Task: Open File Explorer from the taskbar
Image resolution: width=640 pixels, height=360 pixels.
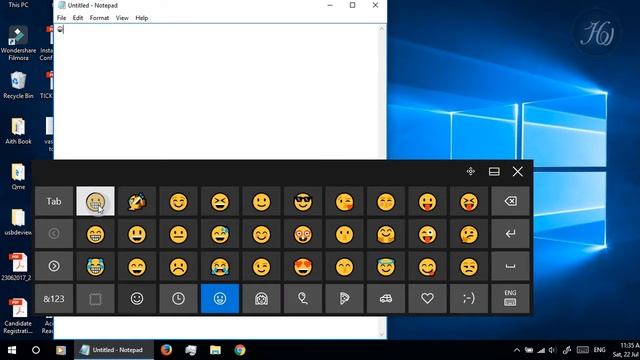Action: 215,350
